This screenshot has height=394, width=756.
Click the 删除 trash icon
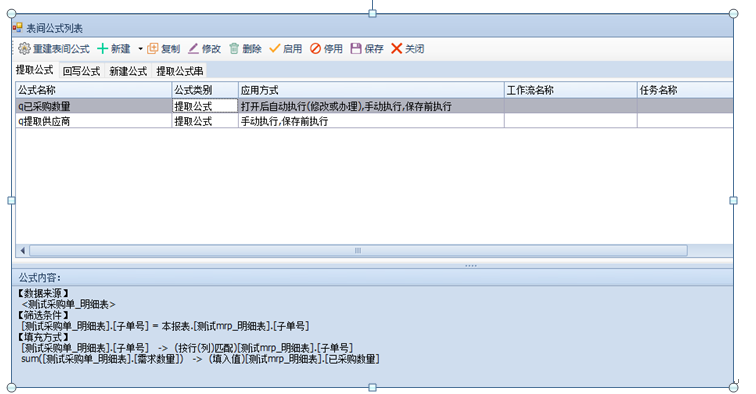pos(234,49)
